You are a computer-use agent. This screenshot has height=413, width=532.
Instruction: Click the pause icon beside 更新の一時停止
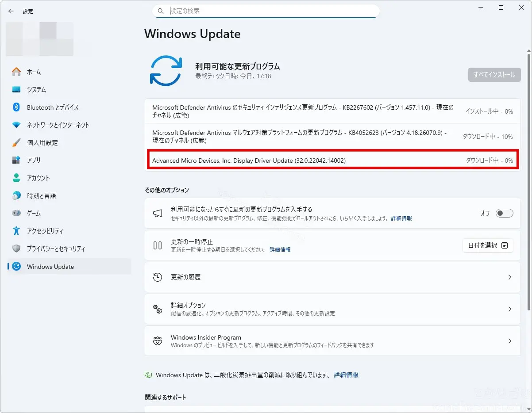tap(158, 245)
